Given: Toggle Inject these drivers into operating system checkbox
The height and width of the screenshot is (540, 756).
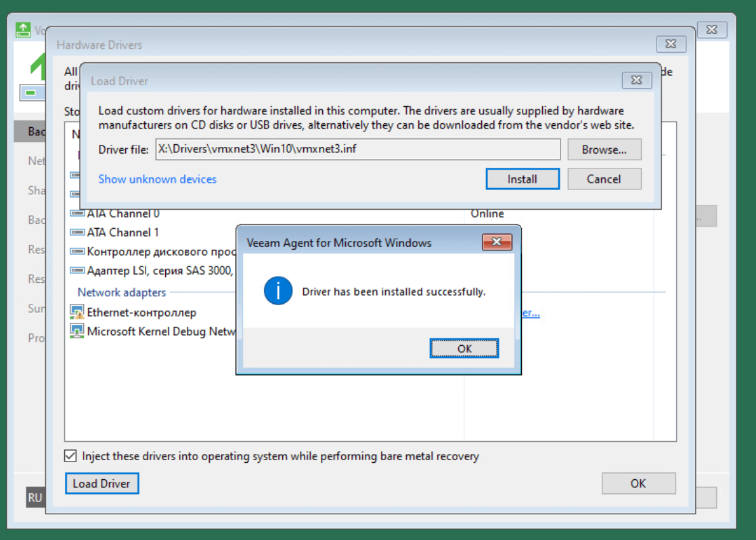Looking at the screenshot, I should tap(70, 456).
